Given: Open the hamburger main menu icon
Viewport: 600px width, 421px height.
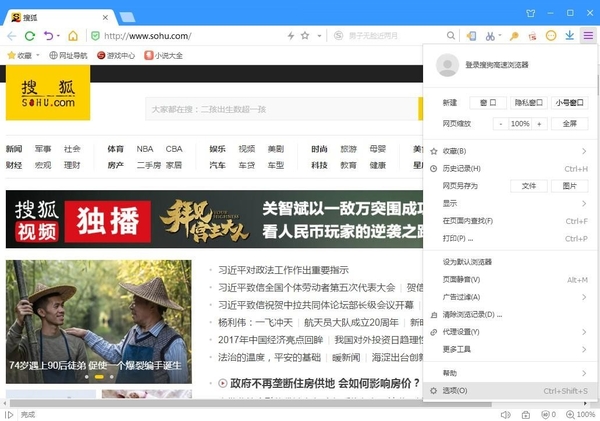Looking at the screenshot, I should [588, 36].
